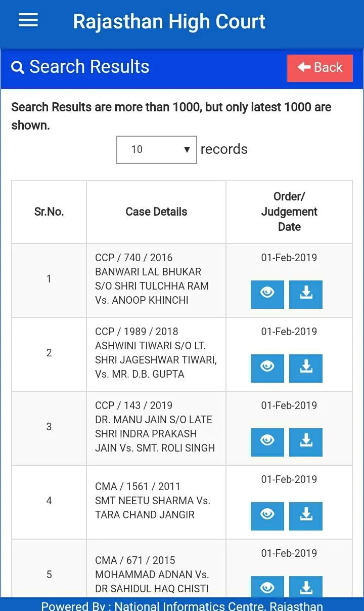Image resolution: width=364 pixels, height=611 pixels.
Task: Click the Order/Judgement Date column header
Action: [289, 212]
